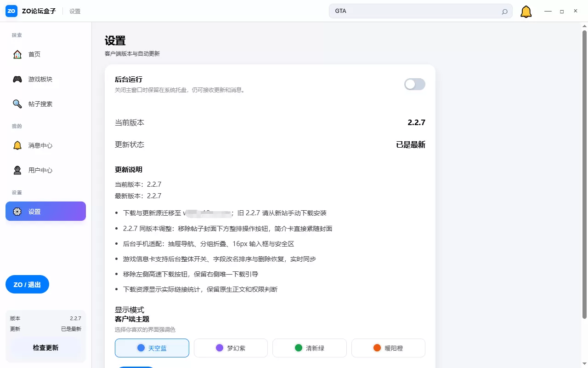The height and width of the screenshot is (368, 588).
Task: Toggle the 后台运行 switch
Action: click(x=415, y=84)
